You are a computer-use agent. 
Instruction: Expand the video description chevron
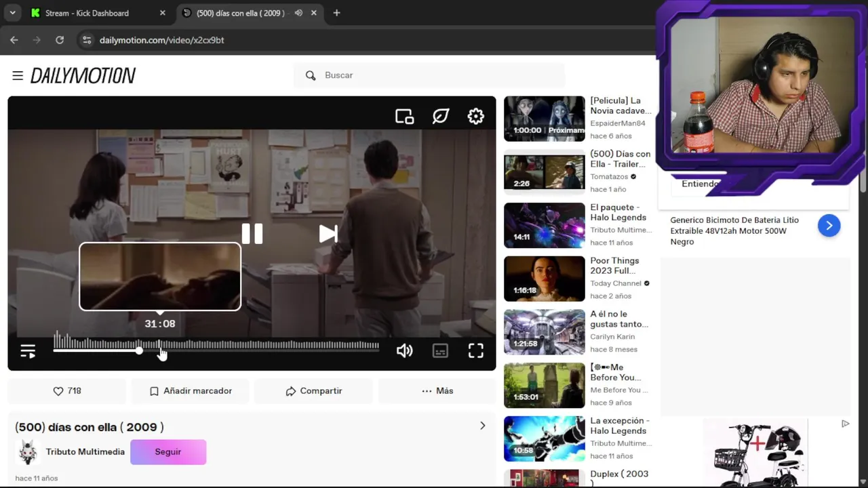483,426
